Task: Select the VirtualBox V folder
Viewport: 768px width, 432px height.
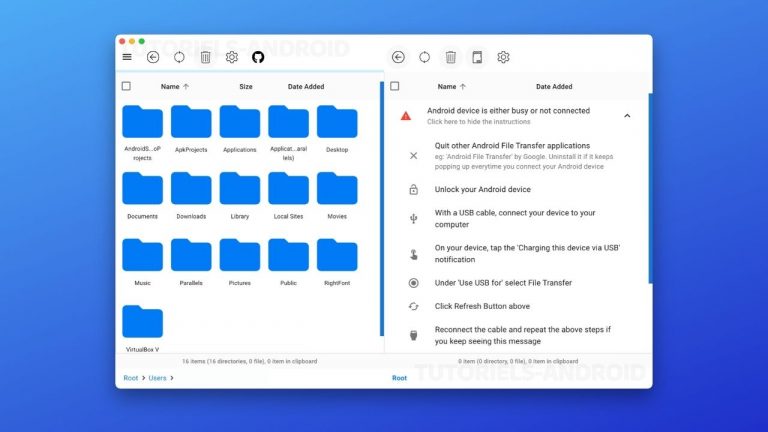Action: pyautogui.click(x=143, y=328)
